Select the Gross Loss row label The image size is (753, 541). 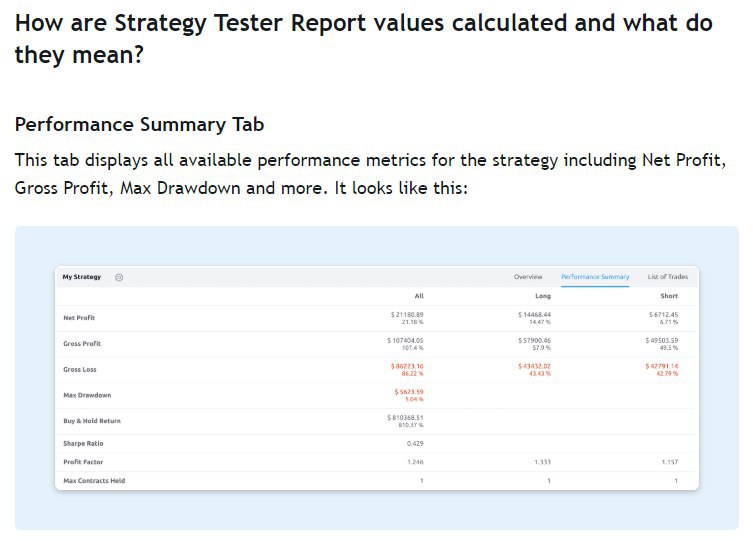click(x=79, y=370)
